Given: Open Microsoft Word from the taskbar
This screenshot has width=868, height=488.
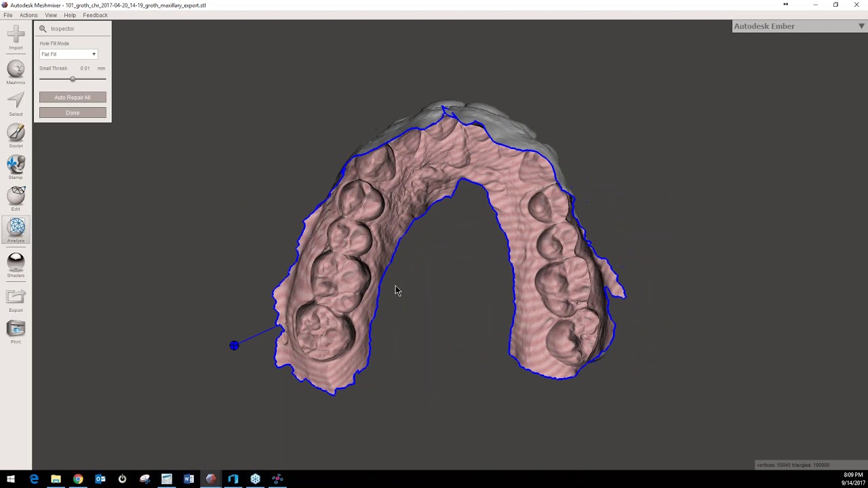Looking at the screenshot, I should click(189, 479).
